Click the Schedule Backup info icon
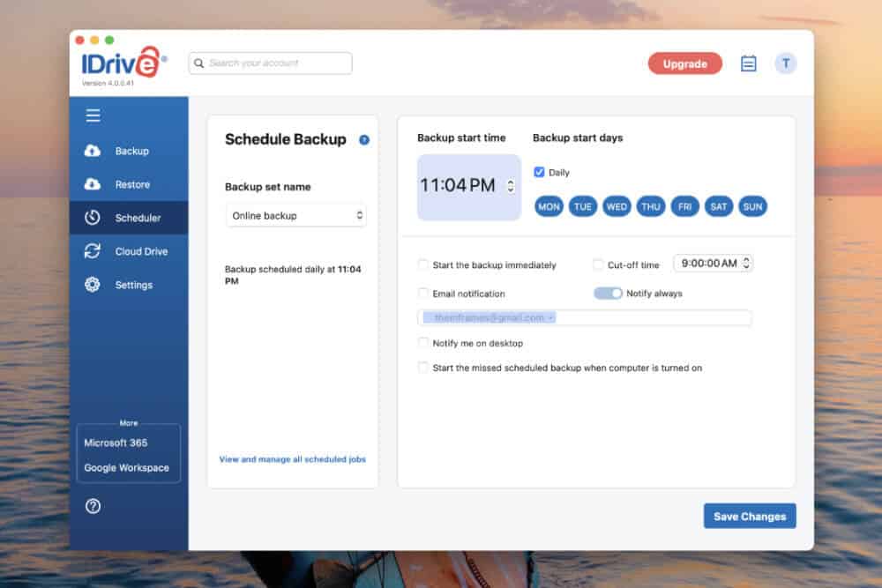 point(364,140)
